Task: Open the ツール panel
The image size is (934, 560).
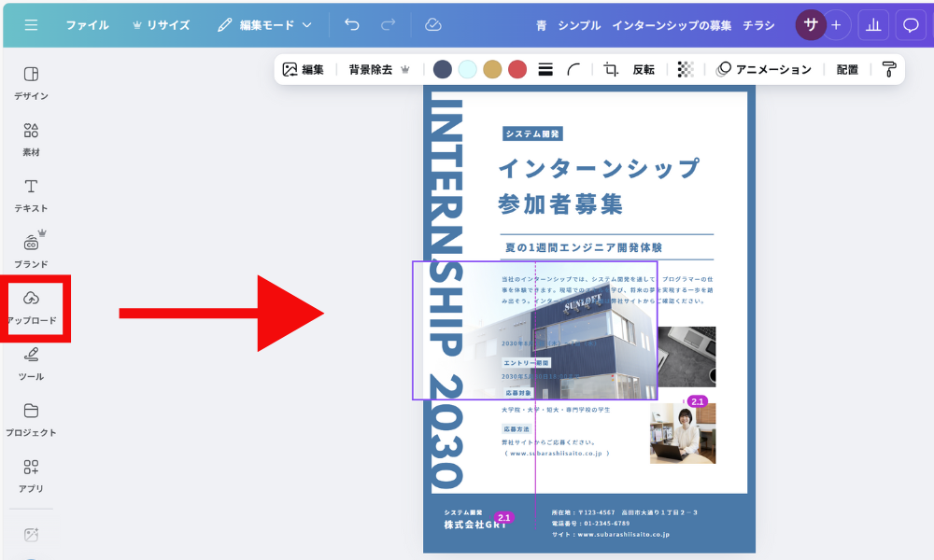Action: pos(31,364)
